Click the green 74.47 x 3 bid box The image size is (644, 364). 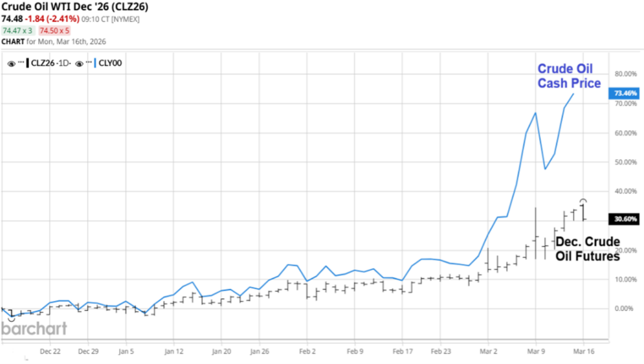pos(18,31)
